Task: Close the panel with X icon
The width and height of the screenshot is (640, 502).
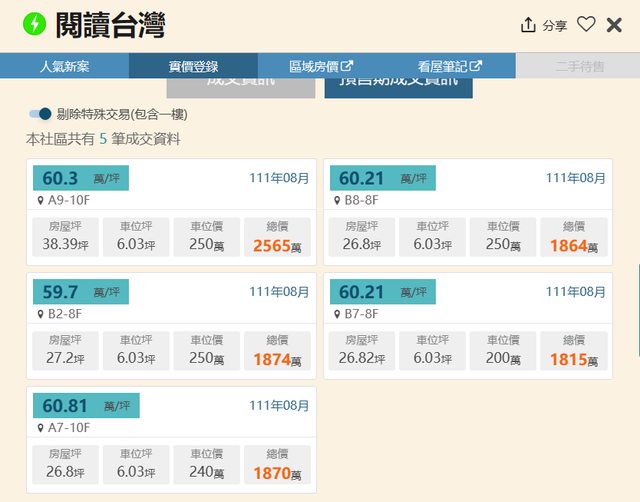Action: (x=614, y=25)
